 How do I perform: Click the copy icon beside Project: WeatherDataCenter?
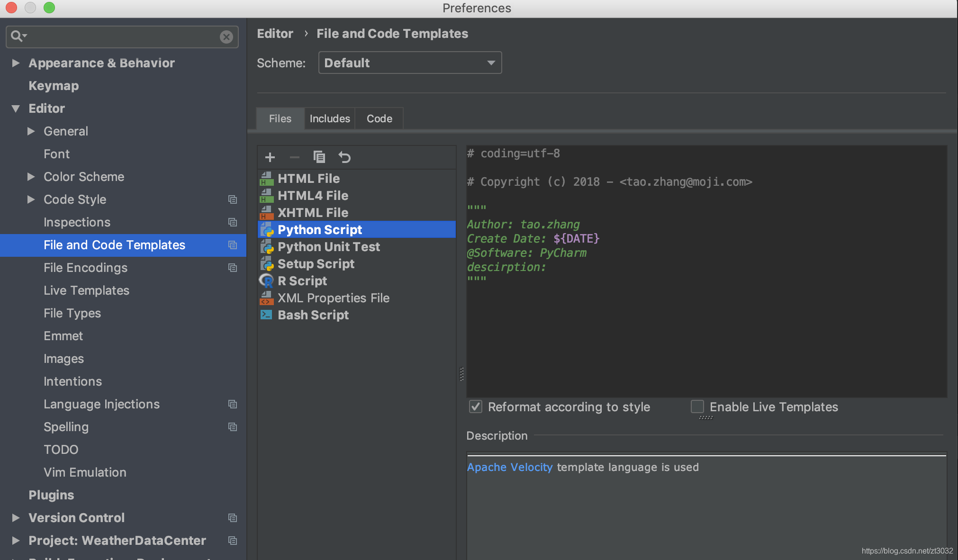coord(233,541)
